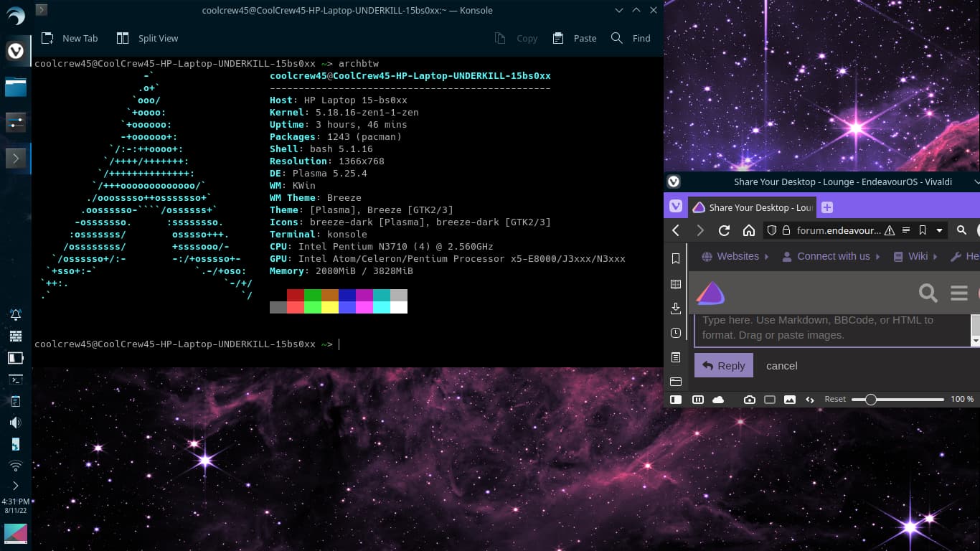Image resolution: width=980 pixels, height=551 pixels.
Task: Open the clock showing 4:31 PM
Action: coord(16,506)
